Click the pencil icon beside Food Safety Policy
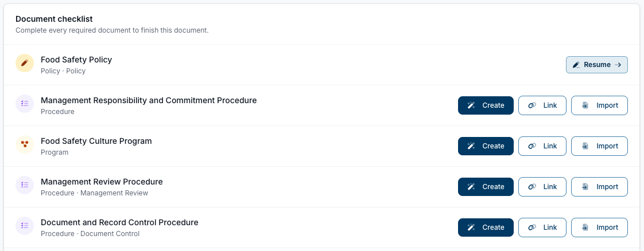This screenshot has height=251, width=644. coord(25,63)
